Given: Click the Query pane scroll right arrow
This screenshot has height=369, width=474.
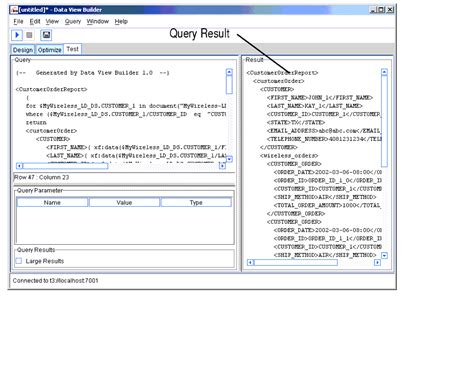Looking at the screenshot, I should click(222, 166).
